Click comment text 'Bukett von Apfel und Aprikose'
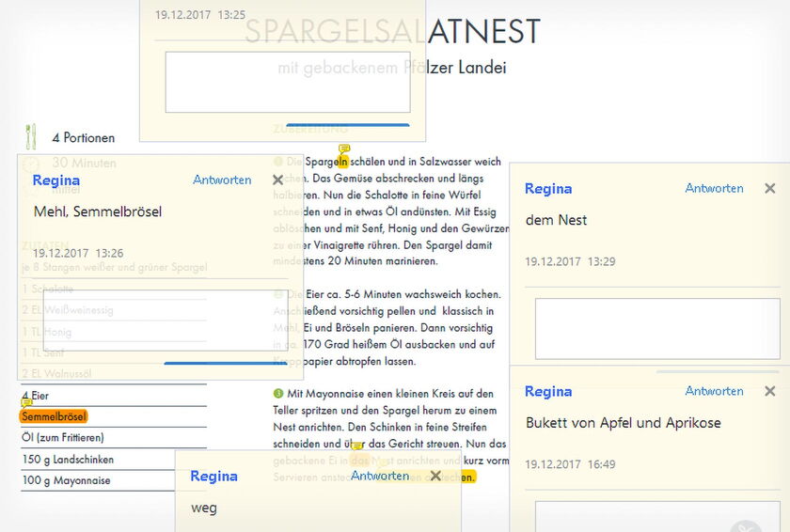 pos(624,423)
